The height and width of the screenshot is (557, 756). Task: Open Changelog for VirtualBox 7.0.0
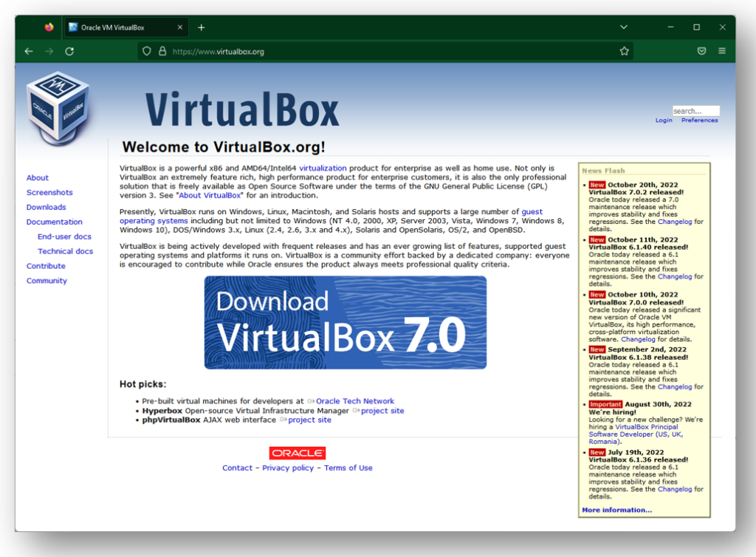pyautogui.click(x=638, y=340)
